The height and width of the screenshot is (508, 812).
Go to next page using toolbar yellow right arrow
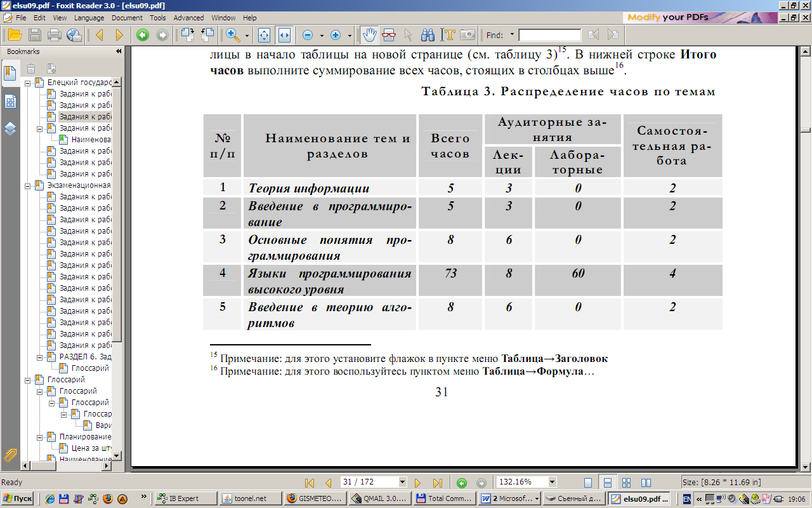[x=119, y=35]
